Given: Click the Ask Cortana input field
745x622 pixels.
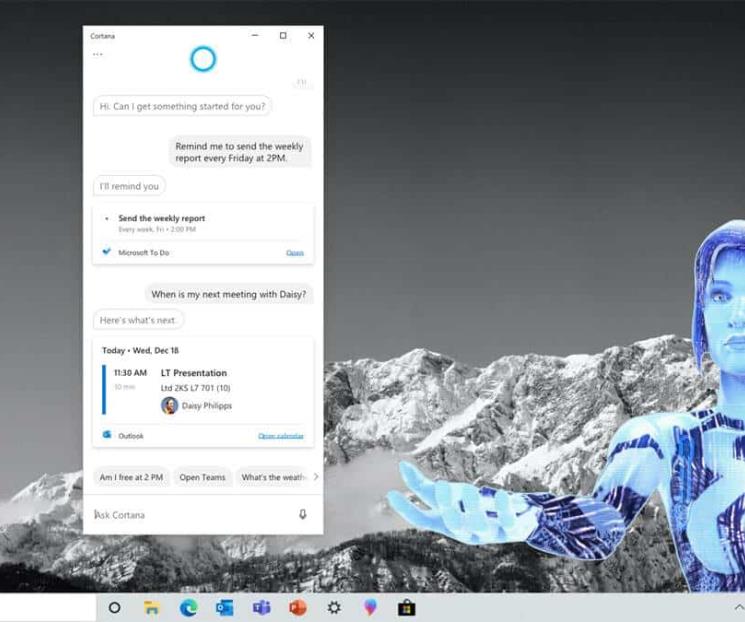Looking at the screenshot, I should coord(192,515).
